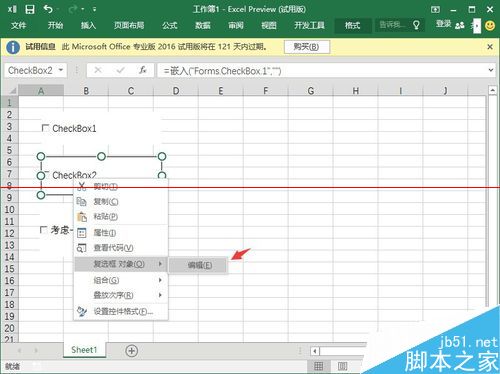Click the trial information info icon
This screenshot has width=500, height=374.
pos(13,47)
